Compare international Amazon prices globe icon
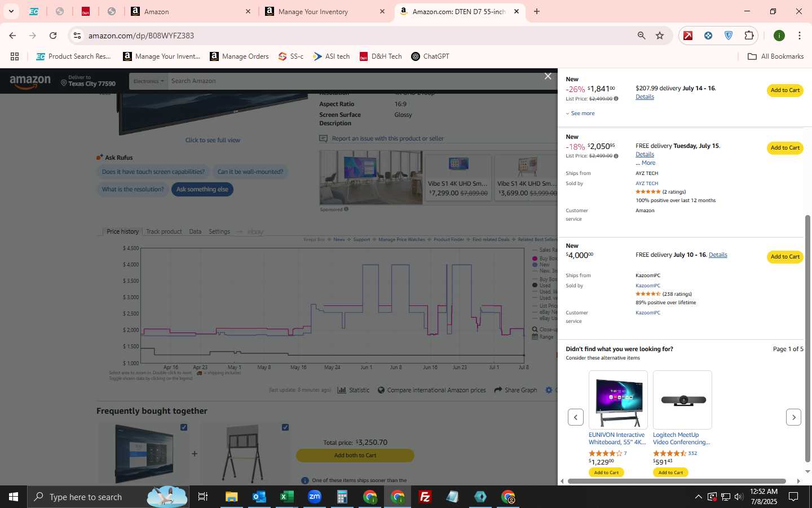 point(381,390)
